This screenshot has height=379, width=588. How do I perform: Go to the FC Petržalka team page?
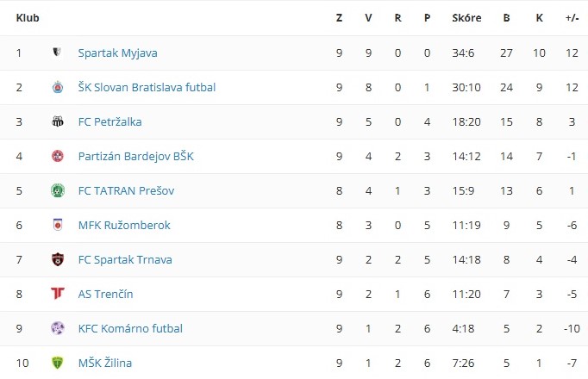pyautogui.click(x=109, y=121)
